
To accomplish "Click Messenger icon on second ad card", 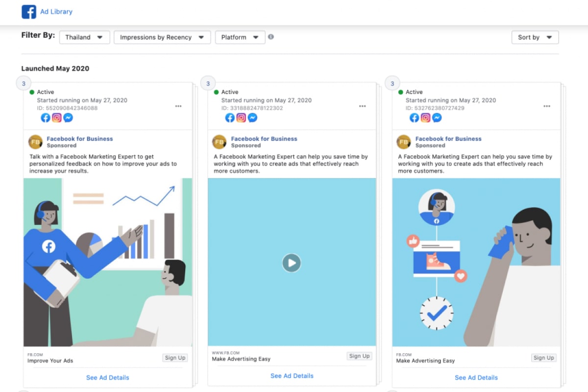I will click(252, 118).
